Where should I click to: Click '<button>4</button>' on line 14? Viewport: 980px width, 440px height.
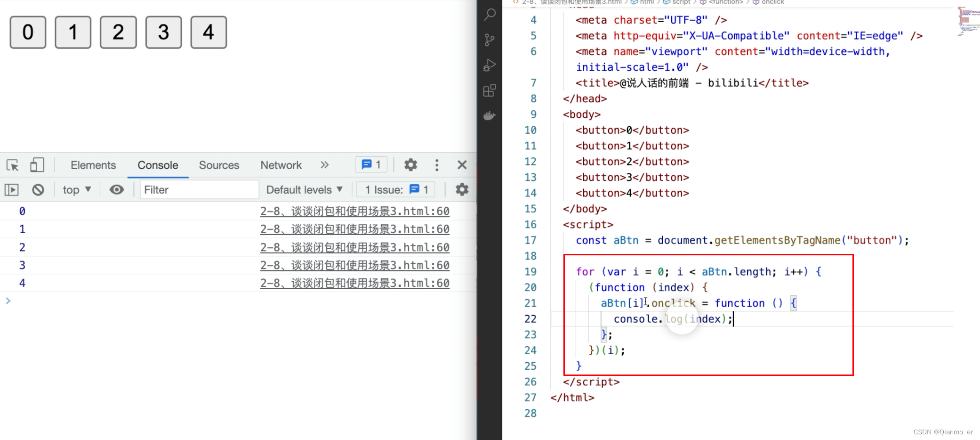(632, 193)
